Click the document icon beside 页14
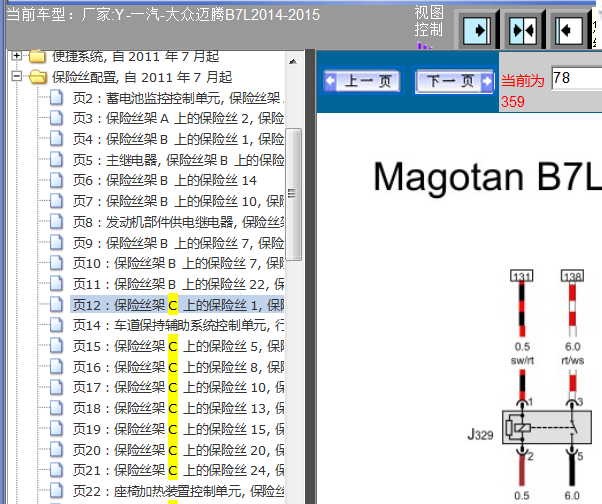This screenshot has width=602, height=504. pyautogui.click(x=56, y=325)
